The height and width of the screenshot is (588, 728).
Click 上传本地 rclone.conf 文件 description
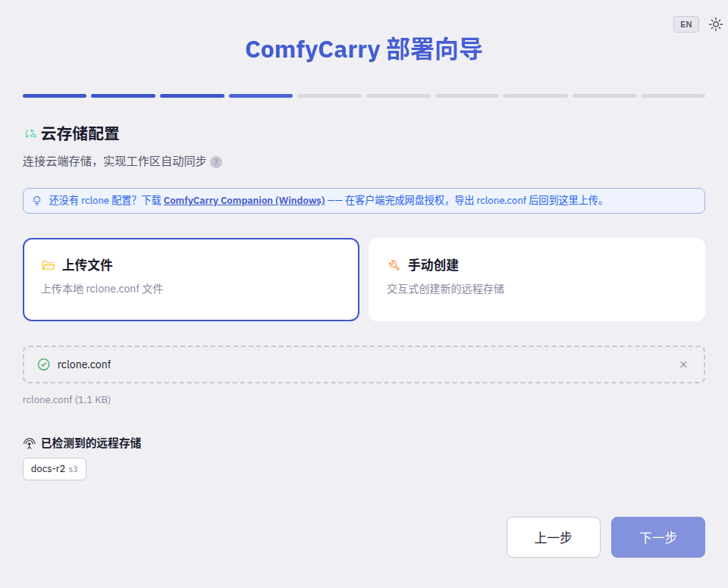pyautogui.click(x=102, y=289)
